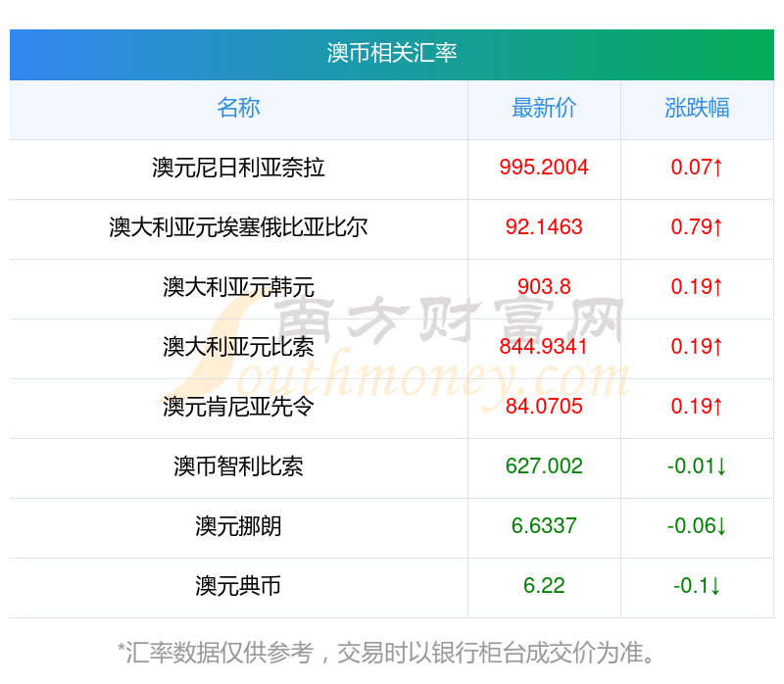The width and height of the screenshot is (784, 684).
Task: Click the 汇率数据仅供参考 disclaimer footnote
Action: coord(386,653)
